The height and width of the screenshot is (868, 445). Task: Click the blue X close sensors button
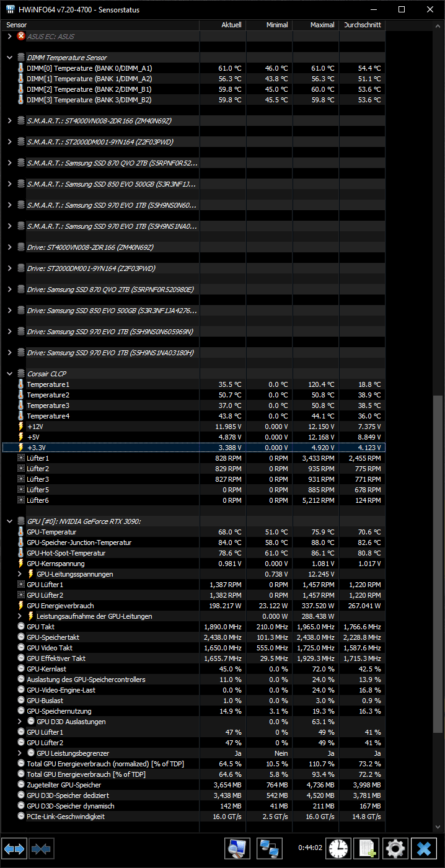pos(424,848)
